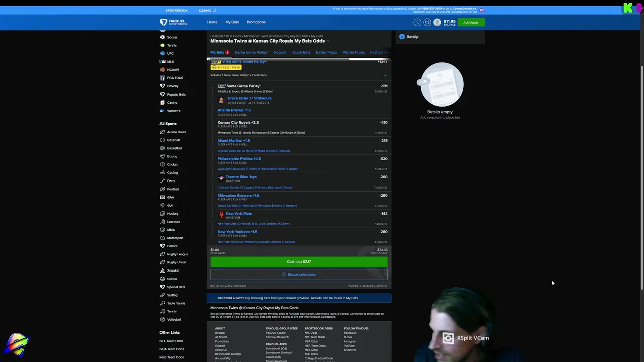The image size is (644, 362).
Task: Expand the game title dropdown chevron
Action: (x=328, y=41)
